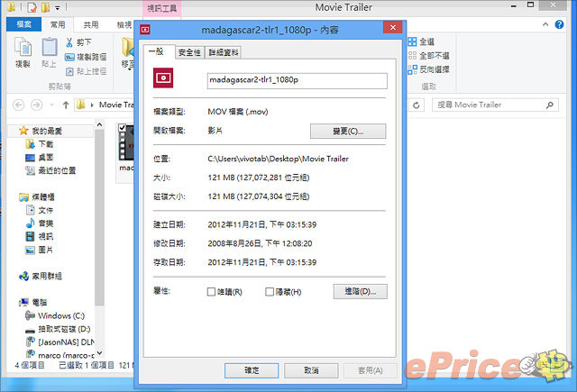577x392 pixels.
Task: Click the file name text field
Action: [x=295, y=80]
